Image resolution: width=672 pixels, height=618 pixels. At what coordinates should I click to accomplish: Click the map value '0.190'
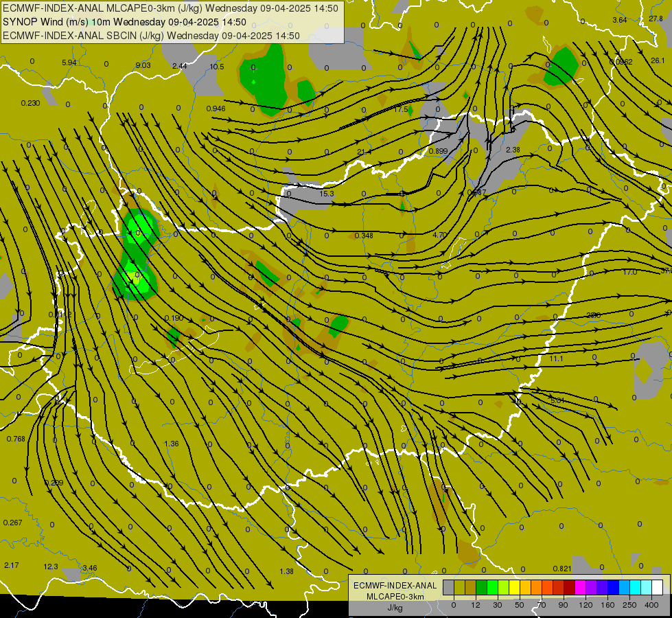coord(174,318)
